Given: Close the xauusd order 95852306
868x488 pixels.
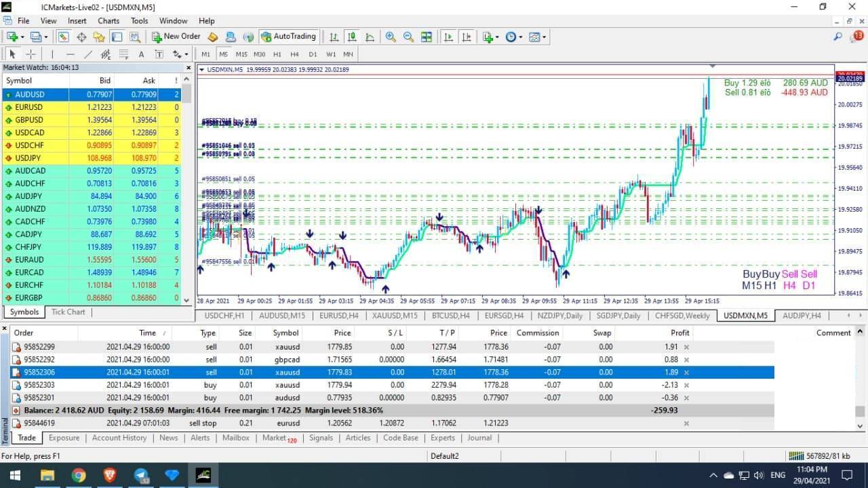Looking at the screenshot, I should click(686, 372).
